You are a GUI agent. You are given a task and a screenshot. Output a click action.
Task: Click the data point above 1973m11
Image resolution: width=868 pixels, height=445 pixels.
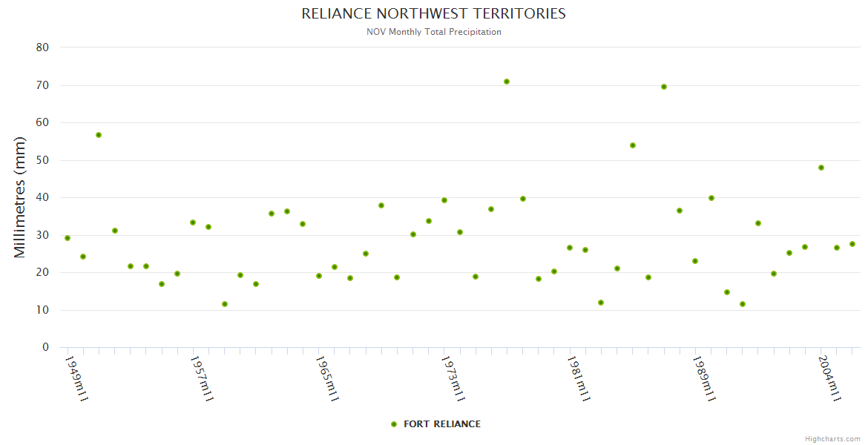click(x=444, y=200)
